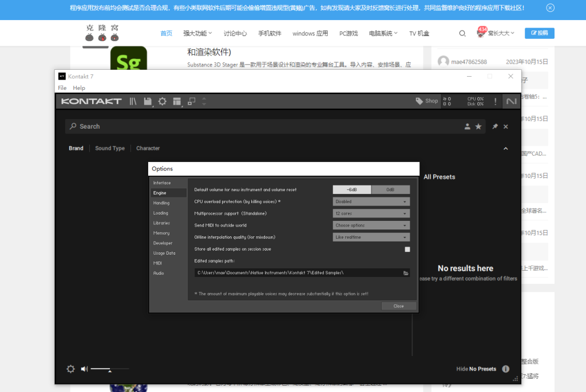Set default volume to -6dB
The height and width of the screenshot is (392, 586).
(352, 190)
